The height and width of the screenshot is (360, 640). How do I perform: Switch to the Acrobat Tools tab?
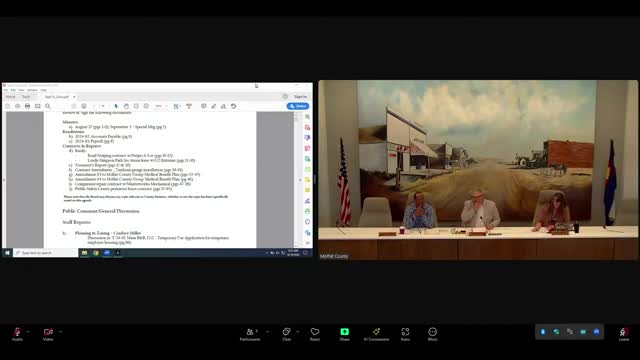pyautogui.click(x=26, y=97)
